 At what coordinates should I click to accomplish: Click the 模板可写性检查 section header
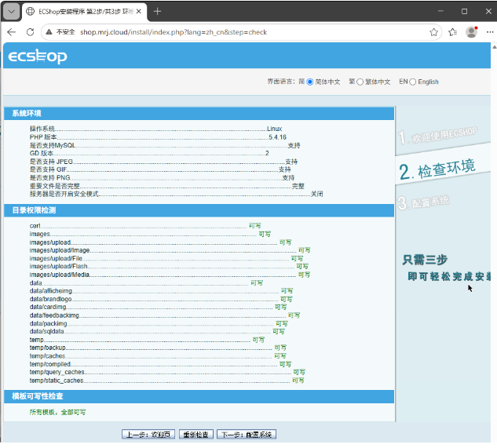(199, 396)
